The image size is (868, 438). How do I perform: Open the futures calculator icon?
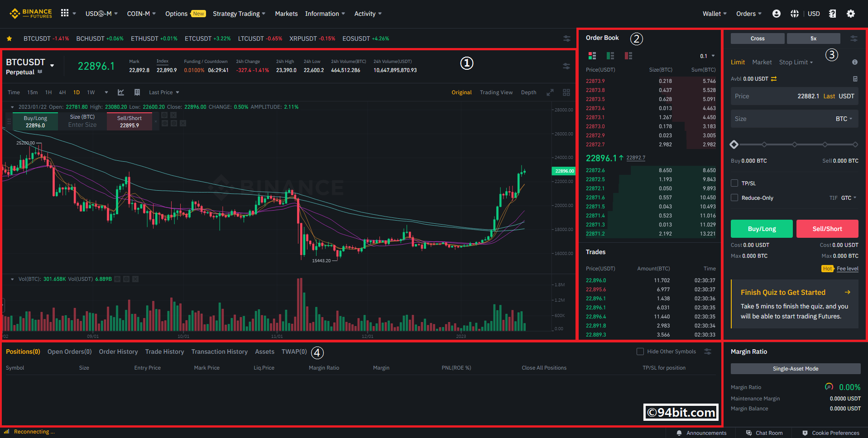tap(855, 79)
